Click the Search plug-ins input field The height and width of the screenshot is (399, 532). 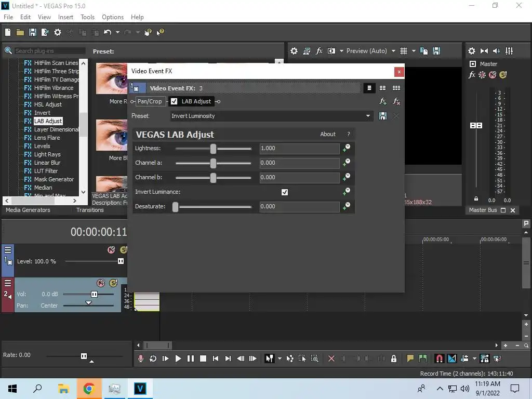tap(49, 51)
